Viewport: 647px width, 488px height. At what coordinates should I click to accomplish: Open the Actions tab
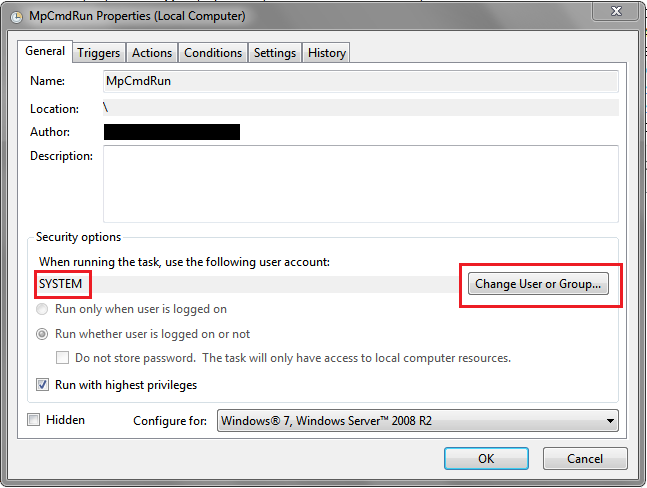pyautogui.click(x=152, y=53)
